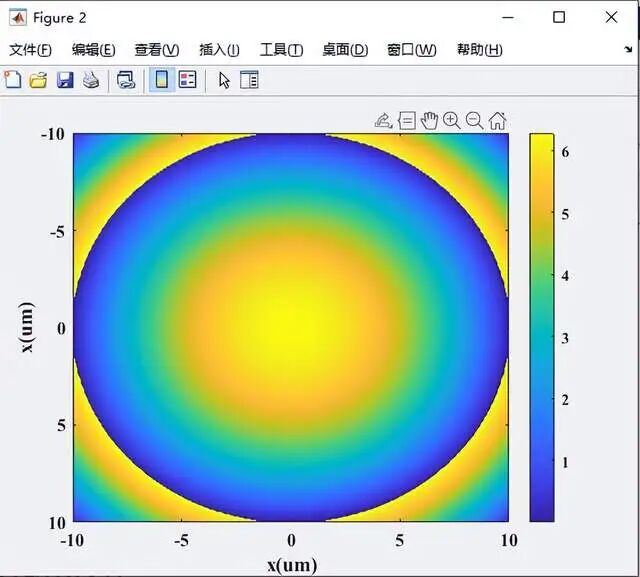Print the figure using printer icon
This screenshot has height=577, width=640.
(x=90, y=80)
